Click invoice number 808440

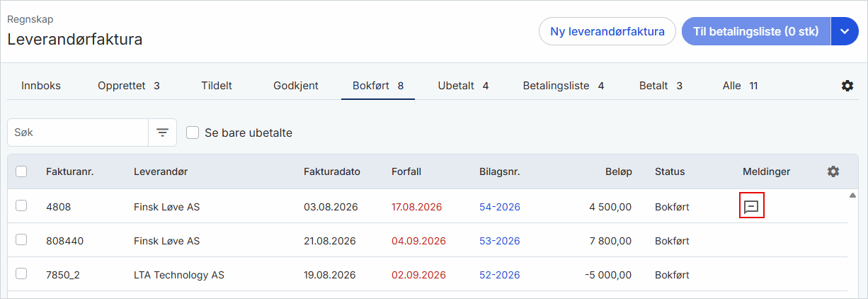65,241
